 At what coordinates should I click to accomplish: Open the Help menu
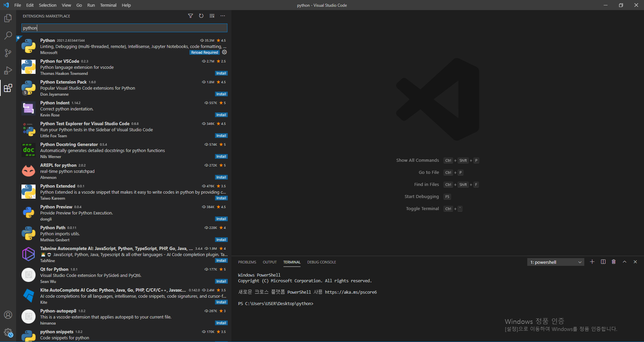coord(126,5)
